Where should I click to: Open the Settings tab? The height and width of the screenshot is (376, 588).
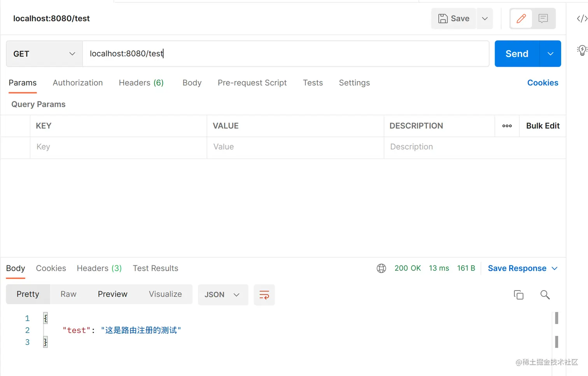[x=354, y=83]
